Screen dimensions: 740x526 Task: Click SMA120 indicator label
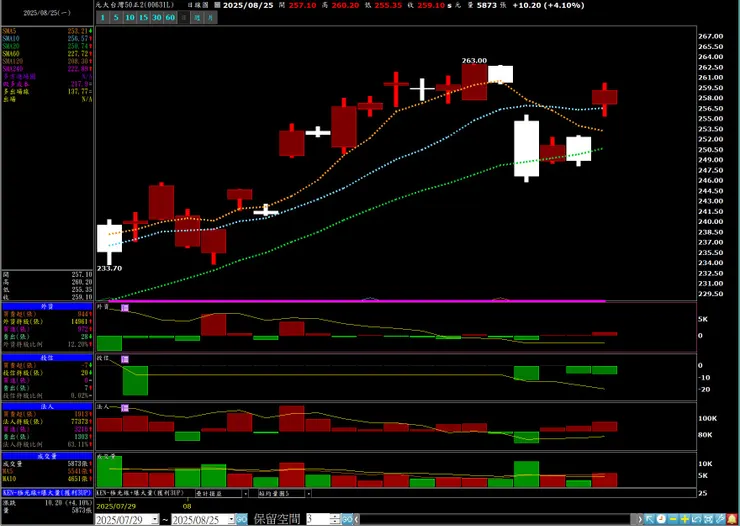[x=12, y=61]
